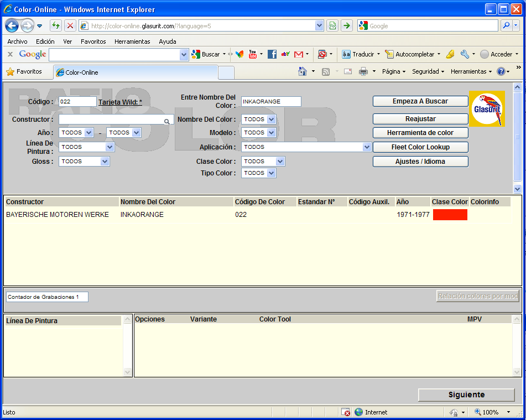
Task: Click the Favoritos star icon
Action: [11, 71]
